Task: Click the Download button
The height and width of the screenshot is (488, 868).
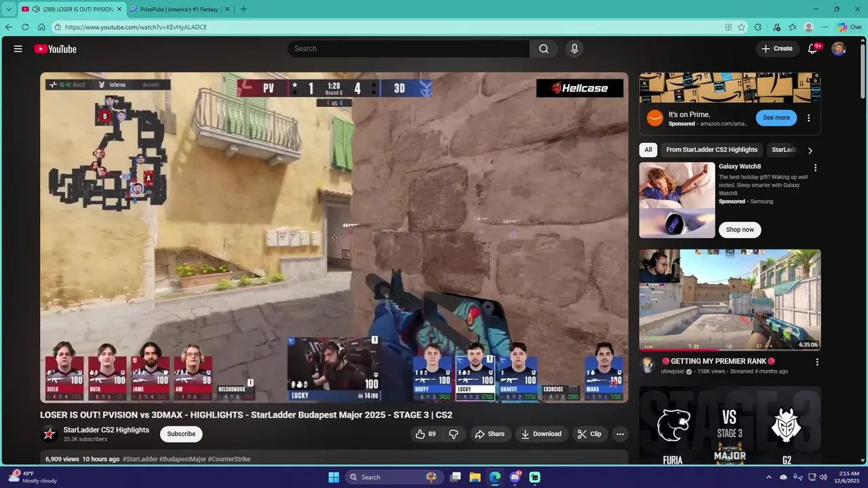Action: (541, 434)
